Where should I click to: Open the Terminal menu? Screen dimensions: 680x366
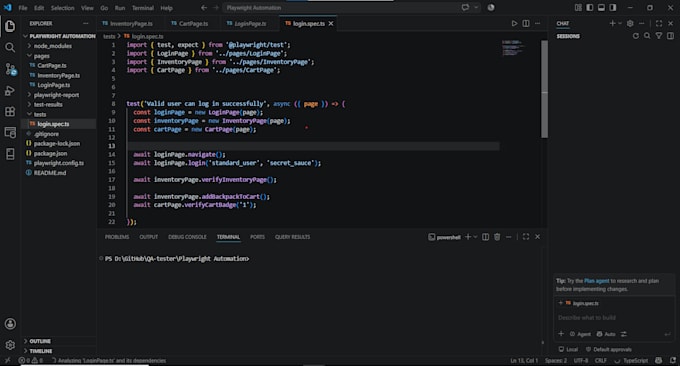[x=143, y=8]
